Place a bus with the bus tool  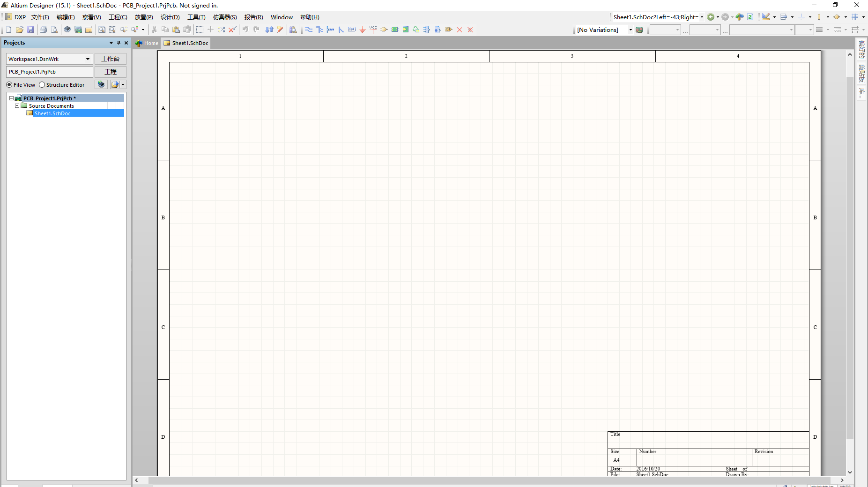tap(319, 30)
